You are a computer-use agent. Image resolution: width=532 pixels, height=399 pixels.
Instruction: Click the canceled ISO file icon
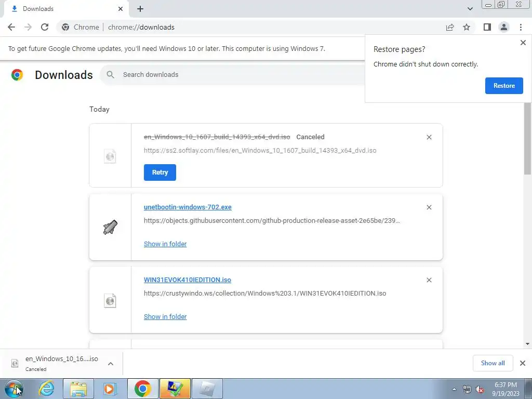click(x=110, y=156)
